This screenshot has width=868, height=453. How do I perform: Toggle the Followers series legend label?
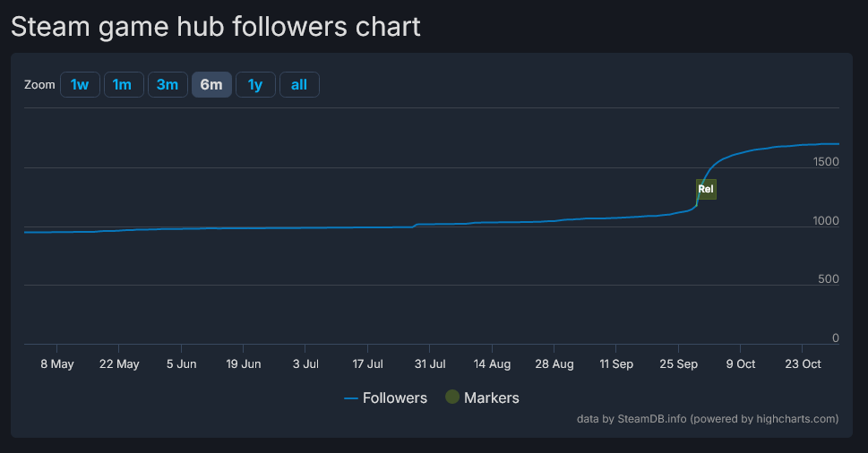coord(395,397)
